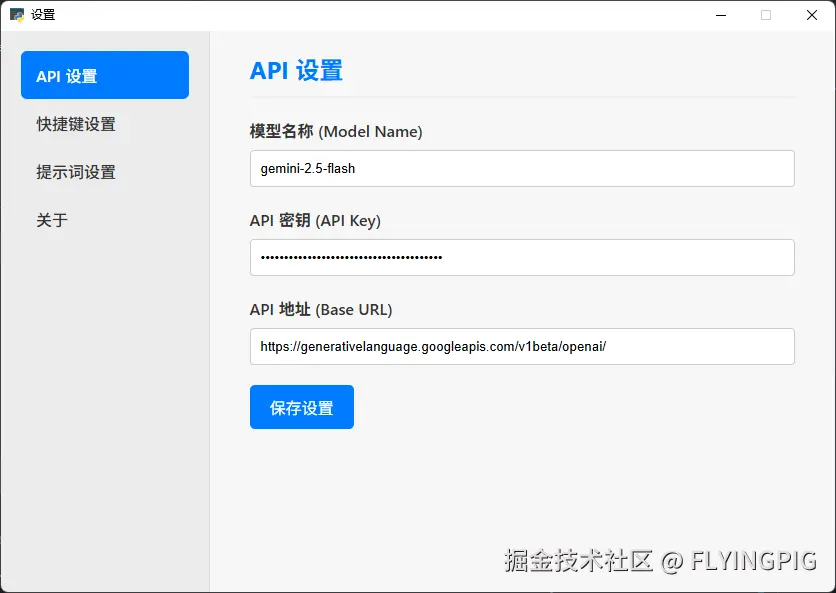Select the API 设置 sidebar tab
The width and height of the screenshot is (836, 593).
point(105,75)
